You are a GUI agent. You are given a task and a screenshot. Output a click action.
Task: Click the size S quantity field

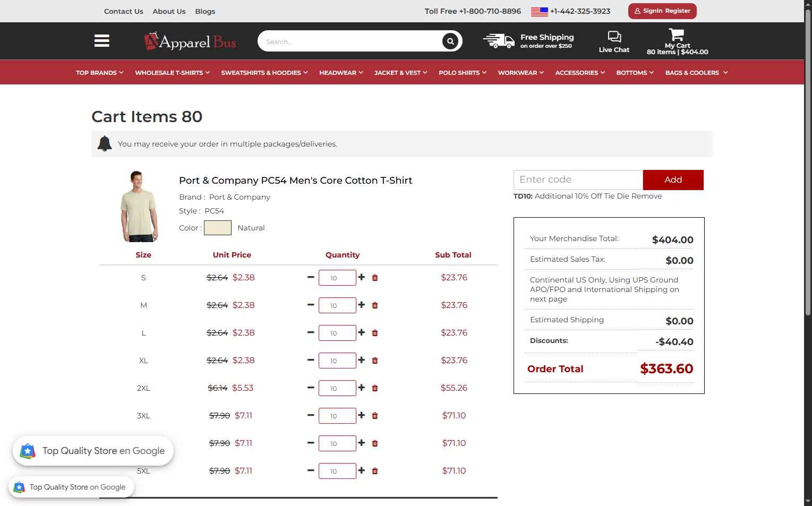coord(337,278)
